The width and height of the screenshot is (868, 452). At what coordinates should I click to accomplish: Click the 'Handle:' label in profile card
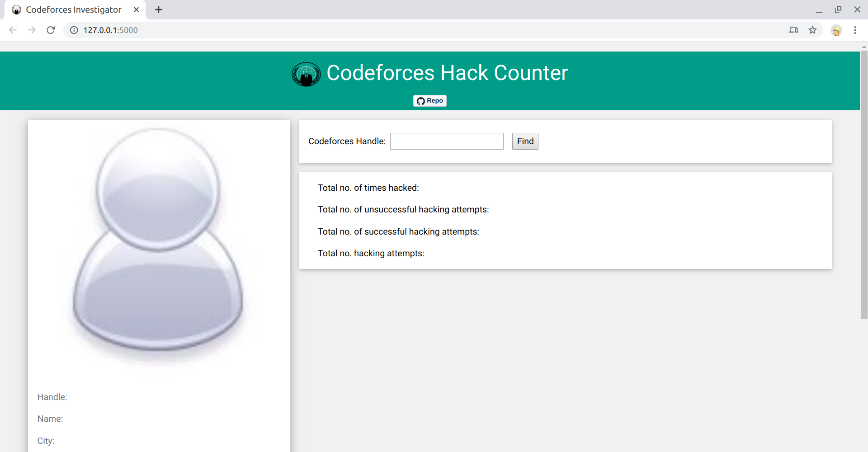pyautogui.click(x=52, y=397)
